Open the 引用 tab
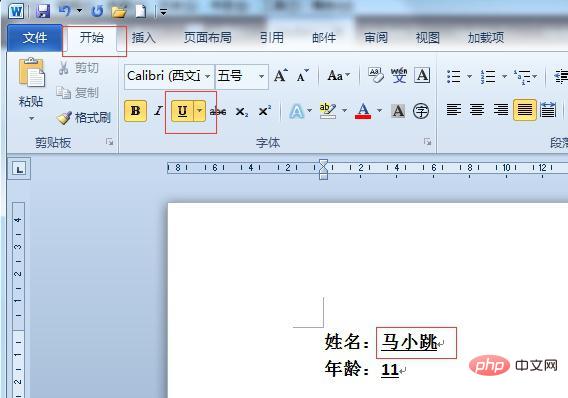The image size is (568, 398). (272, 38)
